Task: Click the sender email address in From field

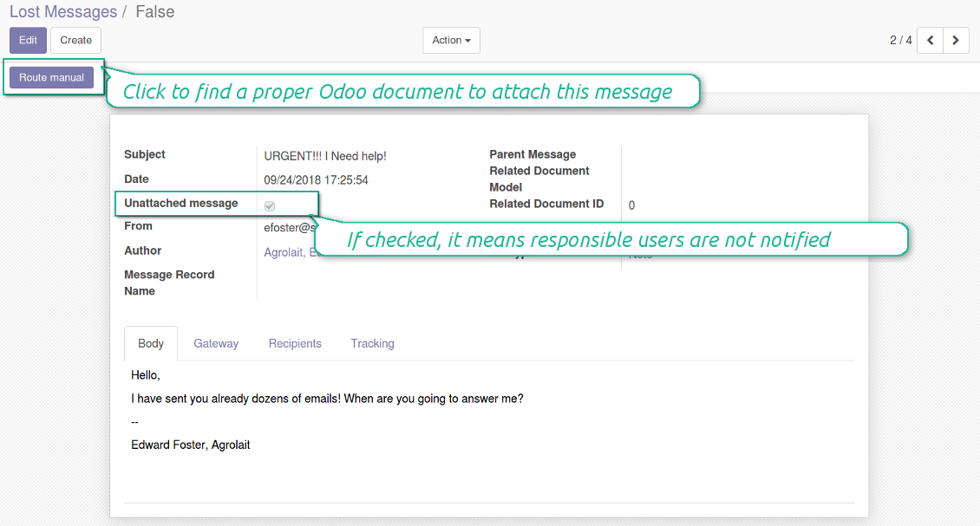Action: 286,228
